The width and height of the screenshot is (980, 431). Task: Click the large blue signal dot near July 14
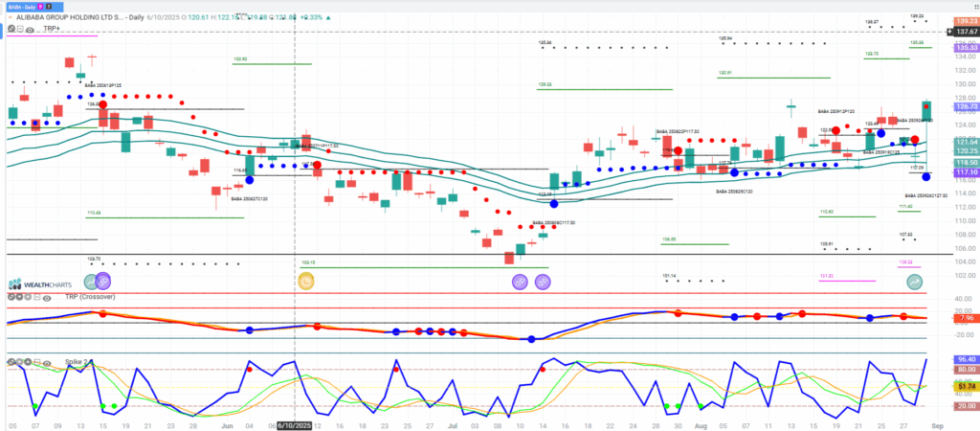pos(554,203)
